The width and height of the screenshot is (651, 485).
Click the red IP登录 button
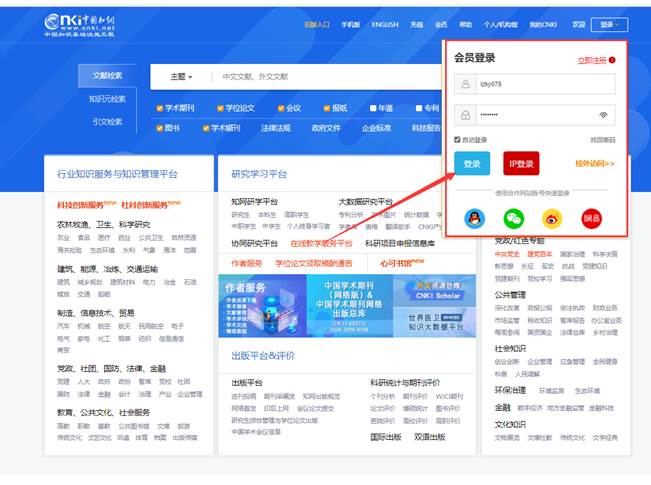pos(519,163)
